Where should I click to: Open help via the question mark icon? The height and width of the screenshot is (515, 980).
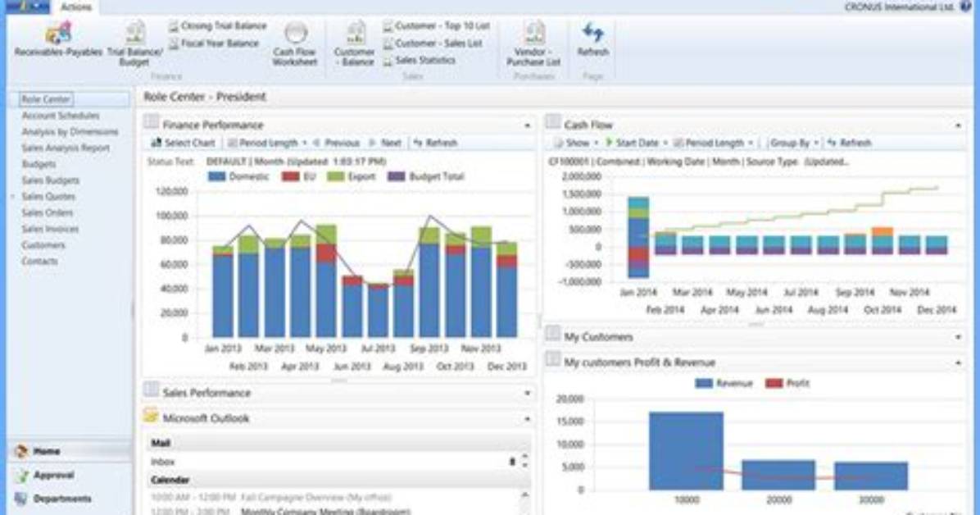click(x=966, y=7)
